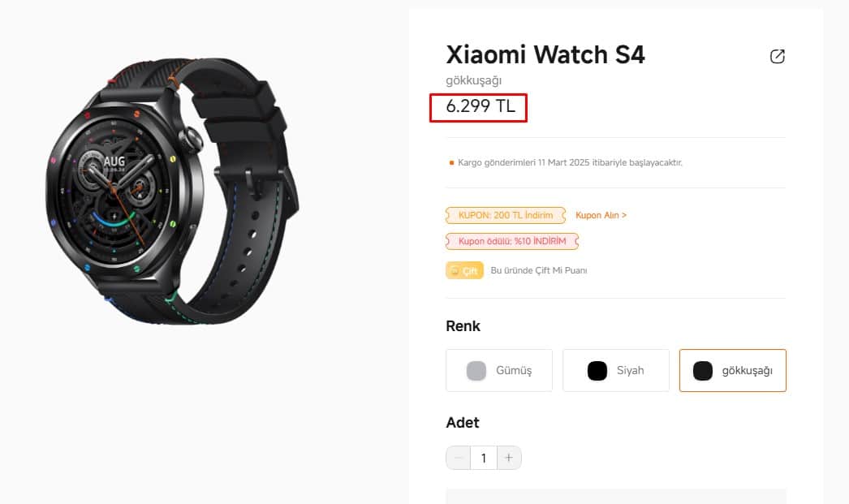This screenshot has width=849, height=504.
Task: Select the gökkuşağı color option
Action: [733, 370]
